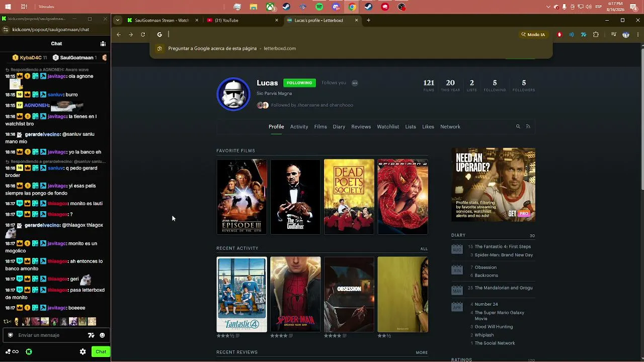644x362 pixels.
Task: Open Spider-Man 2 favorite poster
Action: [403, 197]
